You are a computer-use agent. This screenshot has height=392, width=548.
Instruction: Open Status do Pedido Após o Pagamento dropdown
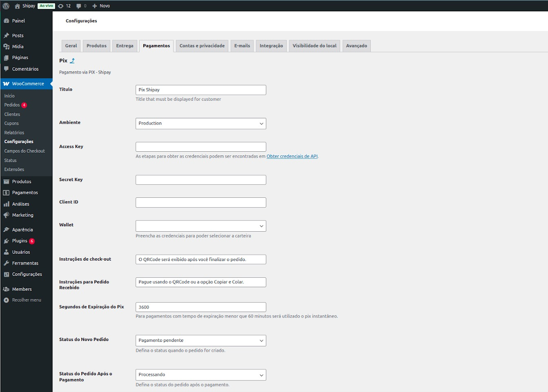tap(201, 375)
